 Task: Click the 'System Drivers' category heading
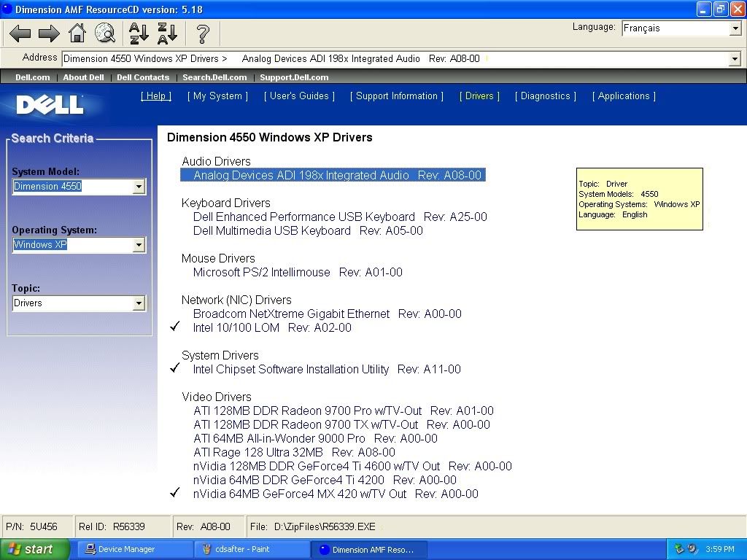point(220,355)
